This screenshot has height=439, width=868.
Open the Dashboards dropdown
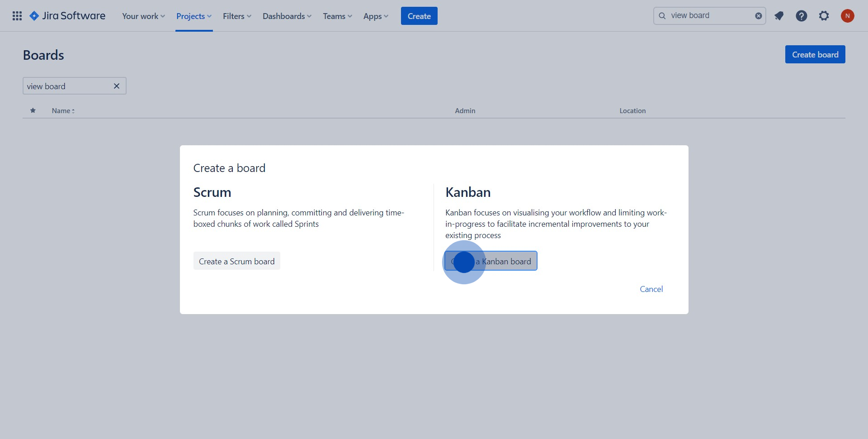click(x=286, y=16)
